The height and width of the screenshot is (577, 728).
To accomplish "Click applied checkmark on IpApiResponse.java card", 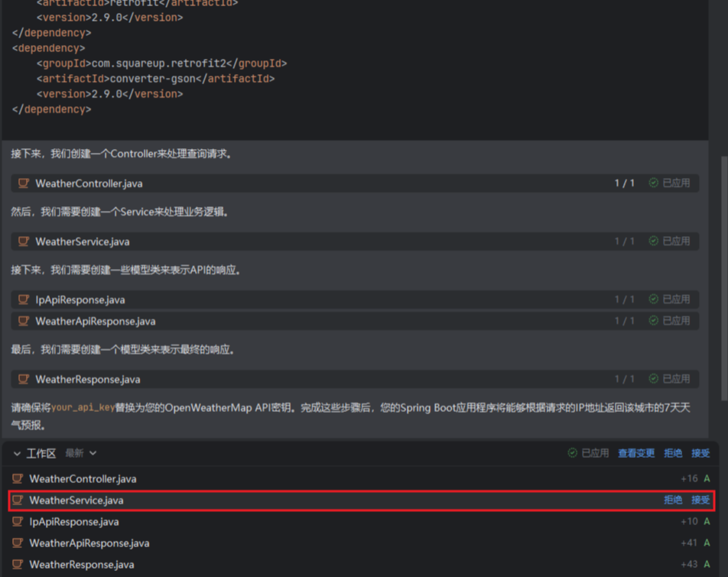I will (x=653, y=299).
